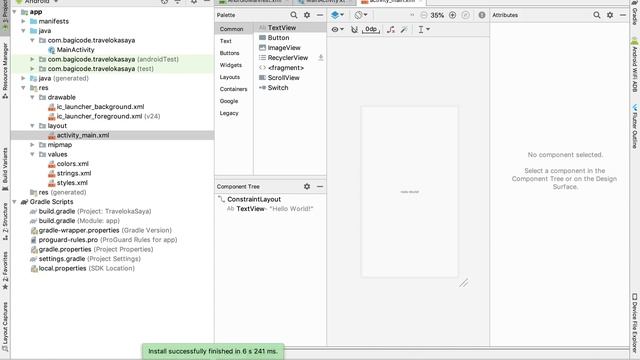Screen dimensions: 640x360
Task: Open orientation for preview dropdown
Action: click(360, 15)
